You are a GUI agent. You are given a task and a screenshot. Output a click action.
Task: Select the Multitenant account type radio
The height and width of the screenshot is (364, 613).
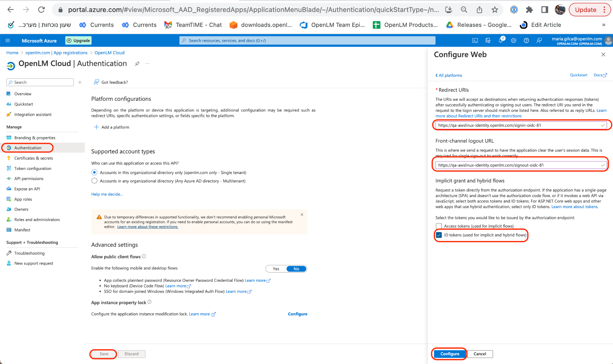click(x=94, y=181)
